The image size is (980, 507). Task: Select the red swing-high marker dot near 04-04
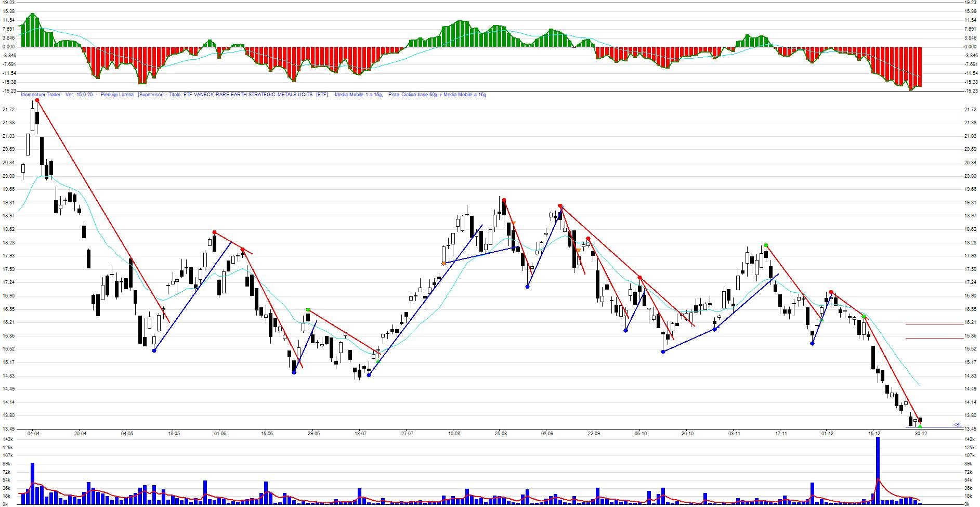36,100
